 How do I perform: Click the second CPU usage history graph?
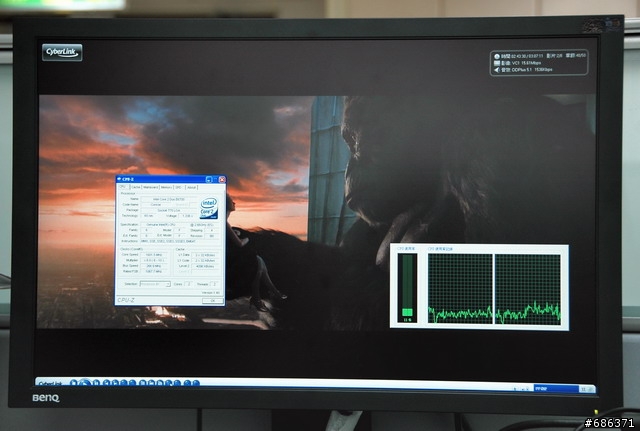pos(528,289)
